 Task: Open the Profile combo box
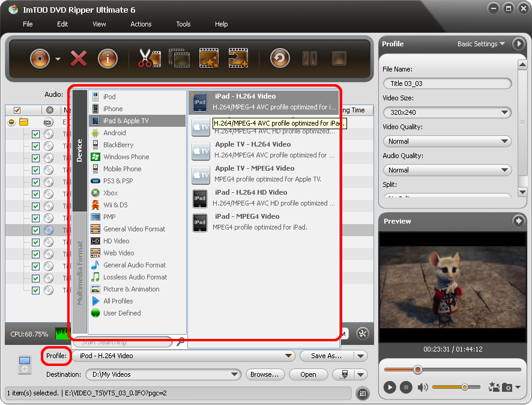pos(184,356)
